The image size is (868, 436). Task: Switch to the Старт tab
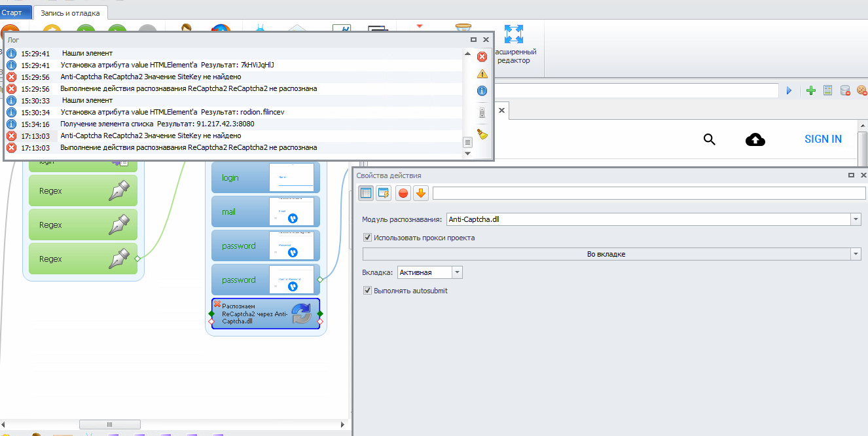point(13,12)
